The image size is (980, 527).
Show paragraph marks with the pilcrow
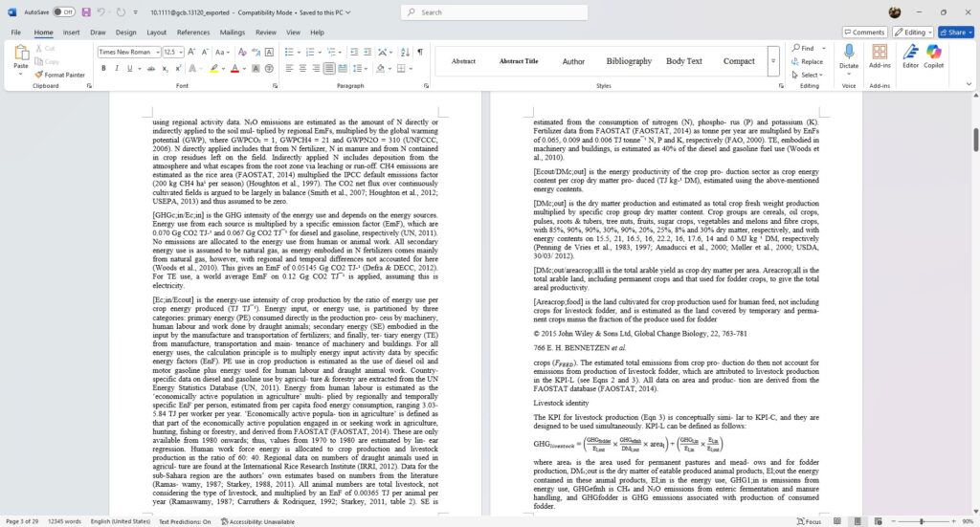(419, 52)
